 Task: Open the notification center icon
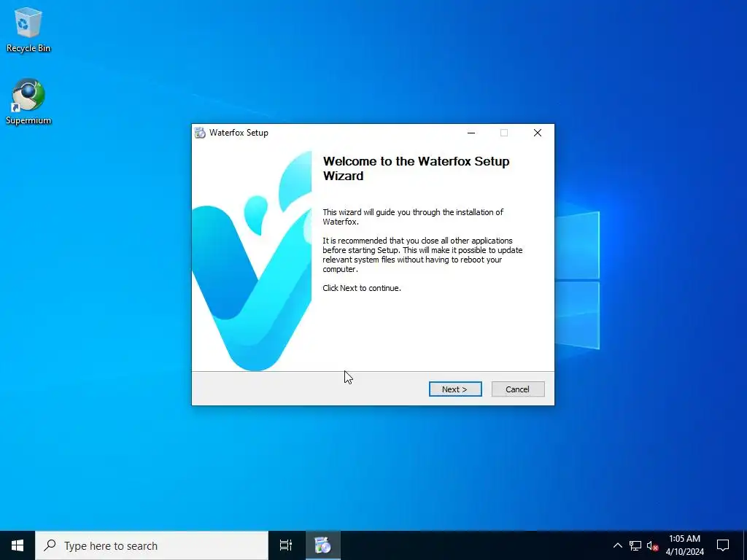pos(723,545)
